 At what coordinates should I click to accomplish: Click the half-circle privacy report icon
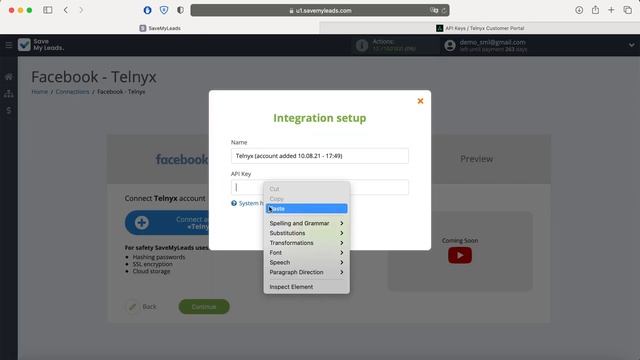pyautogui.click(x=180, y=10)
